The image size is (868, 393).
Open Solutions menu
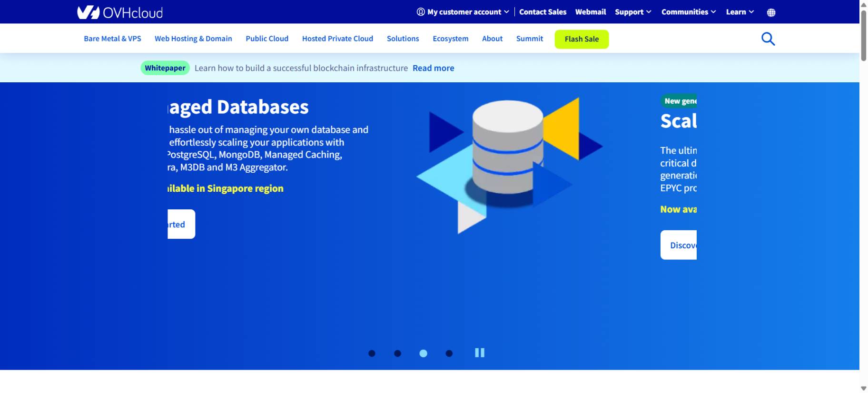[403, 39]
